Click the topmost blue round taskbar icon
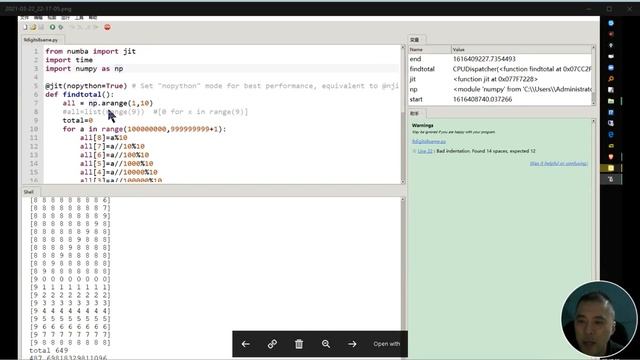Image resolution: width=640 pixels, height=360 pixels. pyautogui.click(x=611, y=23)
